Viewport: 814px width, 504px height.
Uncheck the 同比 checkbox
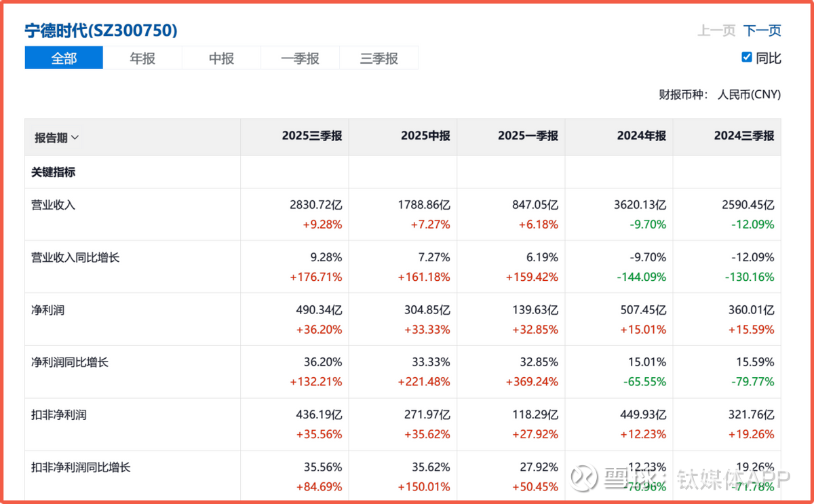[x=747, y=58]
